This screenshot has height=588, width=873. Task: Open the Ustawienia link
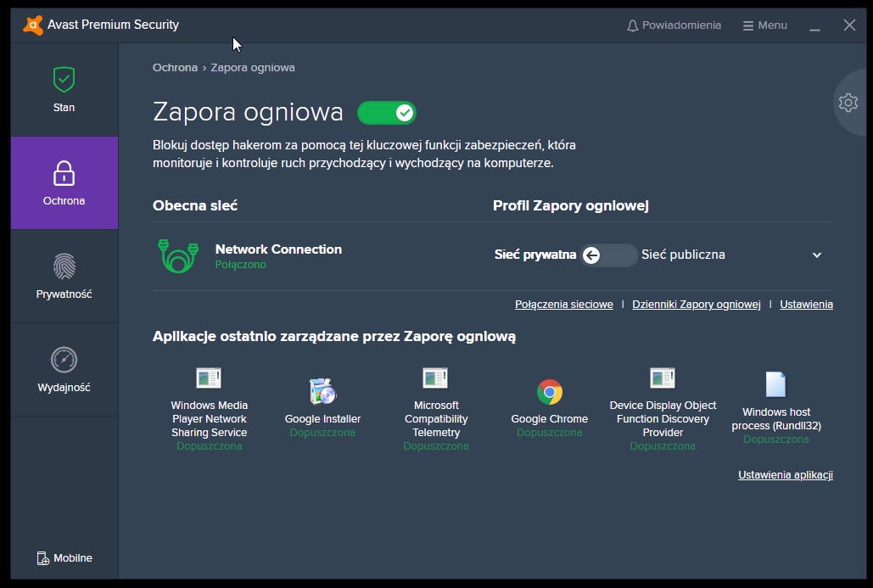806,304
